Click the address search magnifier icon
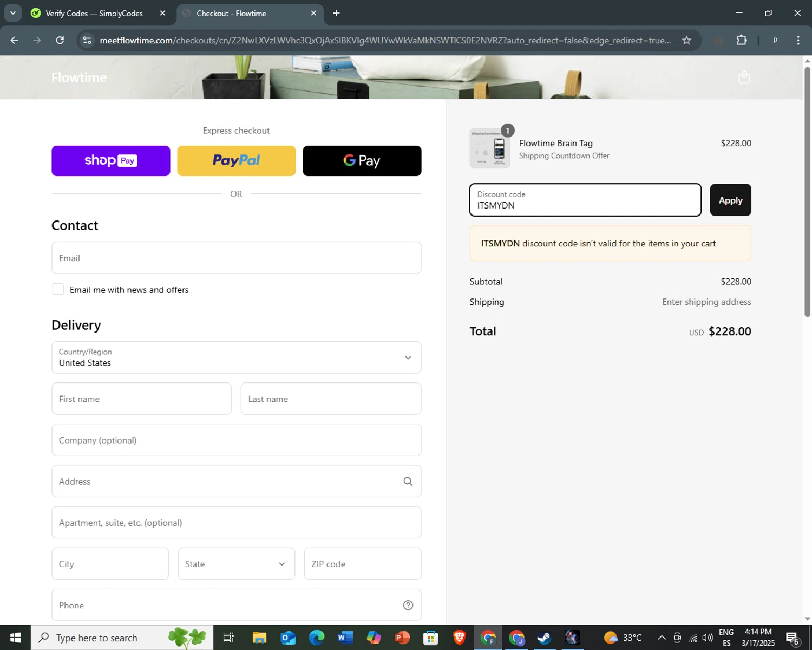Image resolution: width=812 pixels, height=650 pixels. (408, 482)
